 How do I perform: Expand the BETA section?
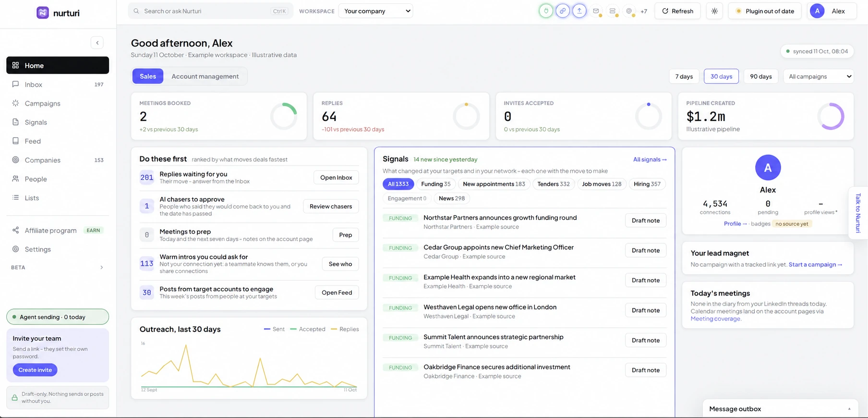click(x=58, y=268)
